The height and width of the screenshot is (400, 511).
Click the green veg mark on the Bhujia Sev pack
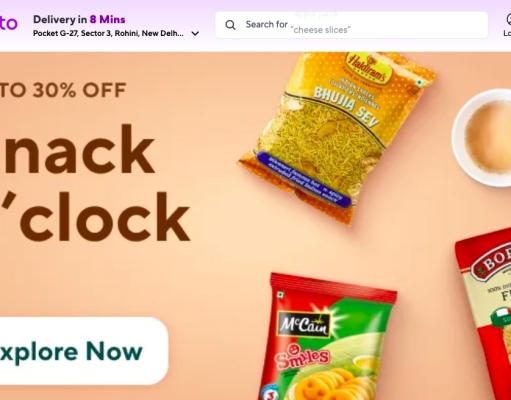point(419,82)
